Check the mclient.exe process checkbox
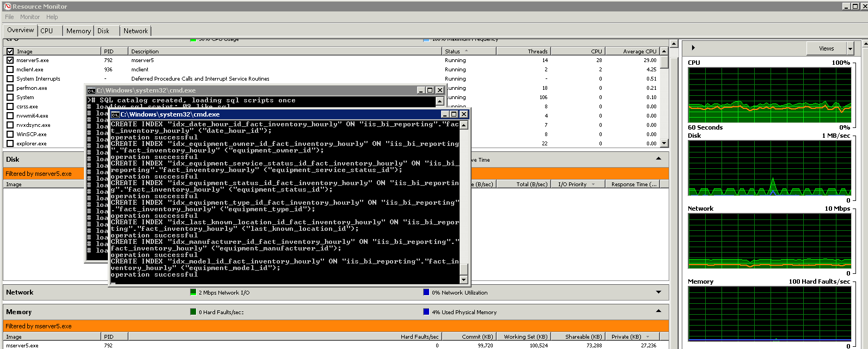Image resolution: width=868 pixels, height=349 pixels. [10, 70]
